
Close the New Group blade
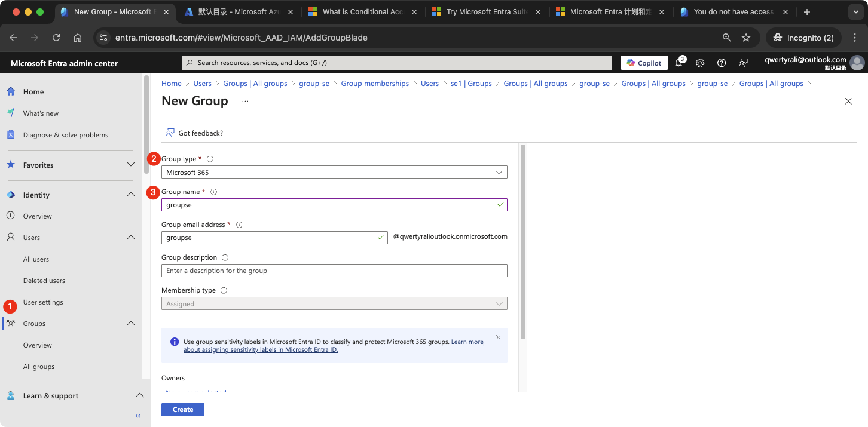(848, 101)
